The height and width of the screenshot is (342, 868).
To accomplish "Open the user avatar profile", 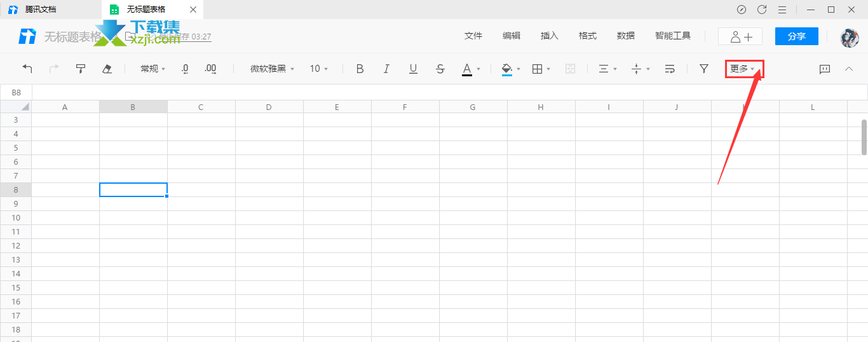I will pos(850,37).
